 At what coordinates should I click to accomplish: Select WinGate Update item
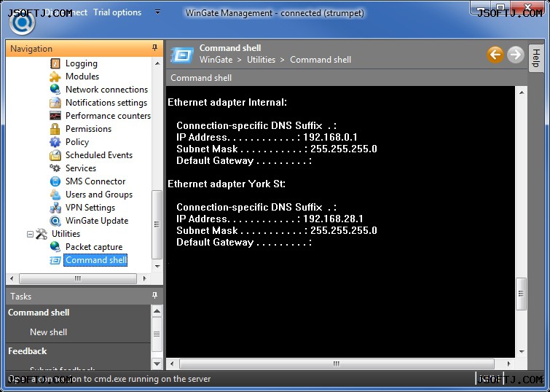click(97, 221)
